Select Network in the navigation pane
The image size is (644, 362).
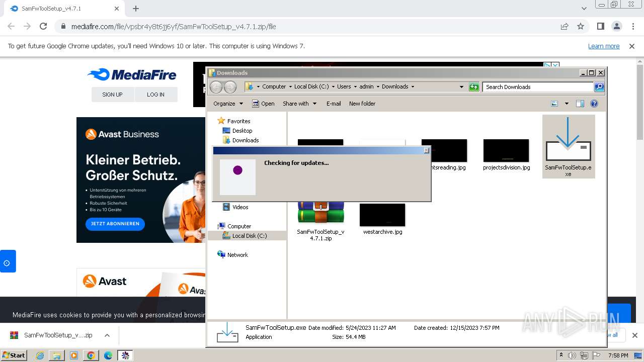coord(237,255)
